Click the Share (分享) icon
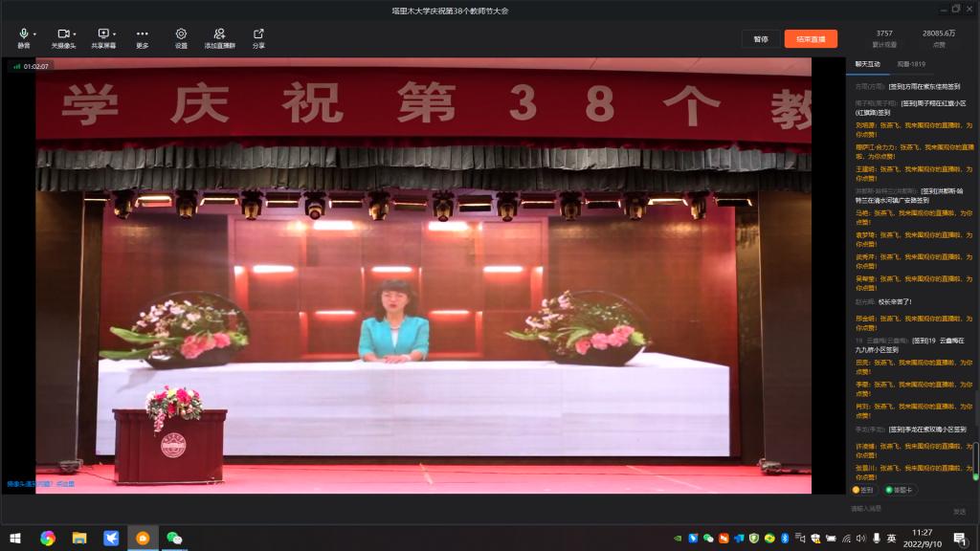980x551 pixels. [258, 34]
